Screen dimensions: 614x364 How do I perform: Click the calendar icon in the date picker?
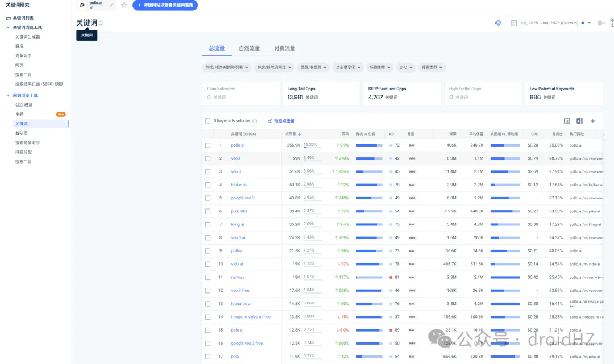point(513,23)
